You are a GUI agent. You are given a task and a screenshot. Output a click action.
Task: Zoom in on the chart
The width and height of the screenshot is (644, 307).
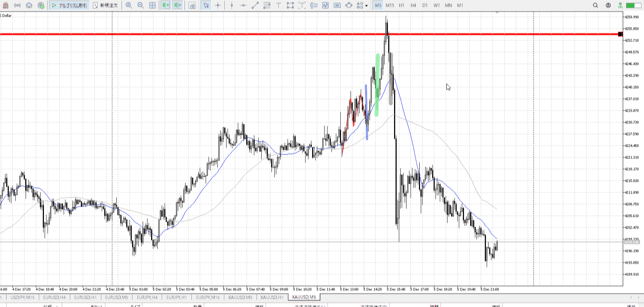(129, 5)
